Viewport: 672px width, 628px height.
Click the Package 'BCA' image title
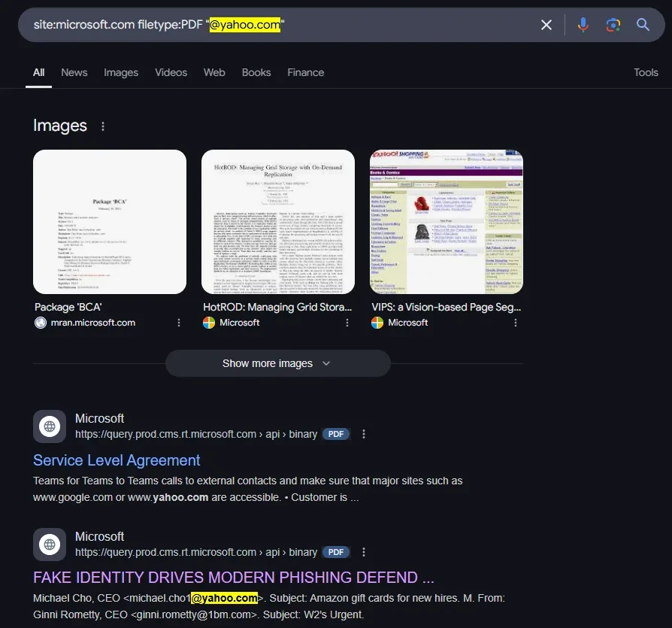[68, 307]
